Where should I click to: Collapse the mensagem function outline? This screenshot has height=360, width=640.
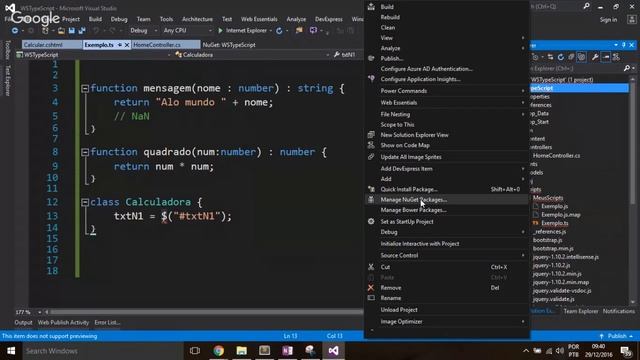pyautogui.click(x=85, y=89)
